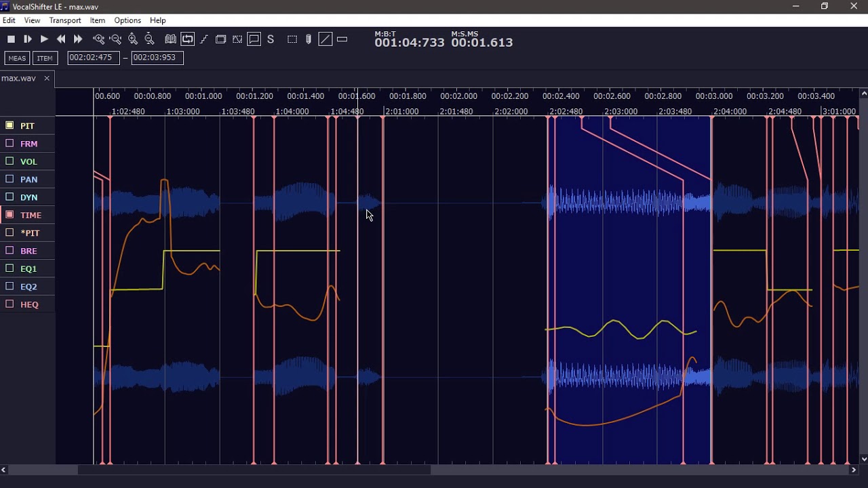868x488 pixels.
Task: Click the staircase step-line icon
Action: pos(204,39)
